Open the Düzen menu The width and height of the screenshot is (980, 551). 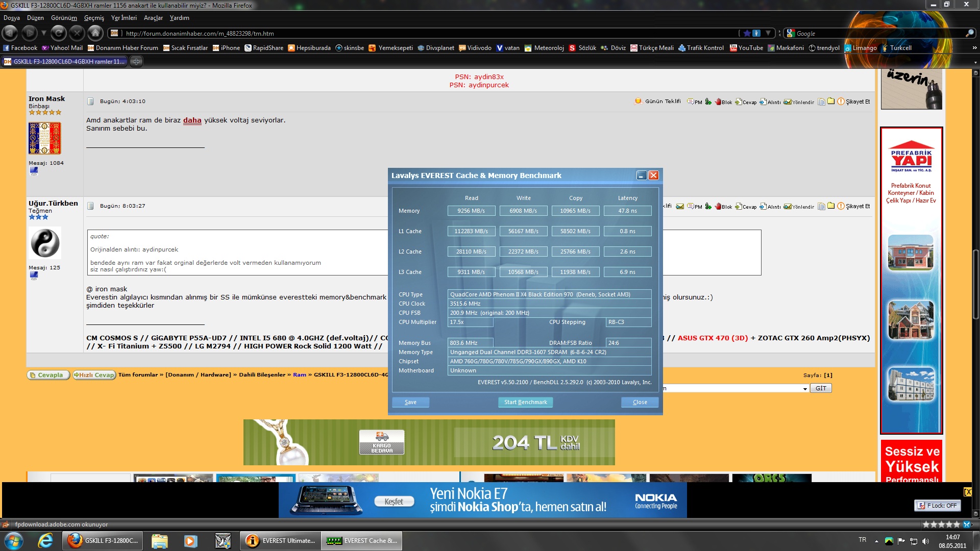[x=36, y=18]
